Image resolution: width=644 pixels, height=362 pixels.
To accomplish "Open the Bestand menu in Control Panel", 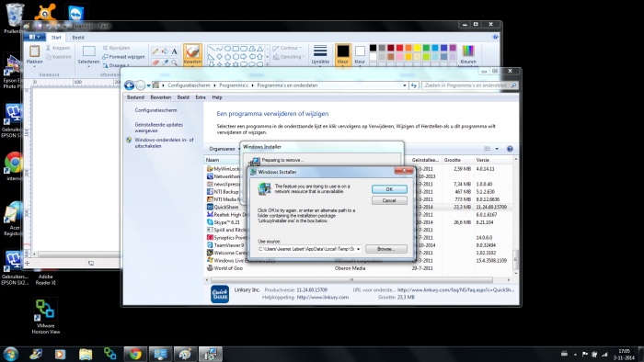I will point(135,97).
